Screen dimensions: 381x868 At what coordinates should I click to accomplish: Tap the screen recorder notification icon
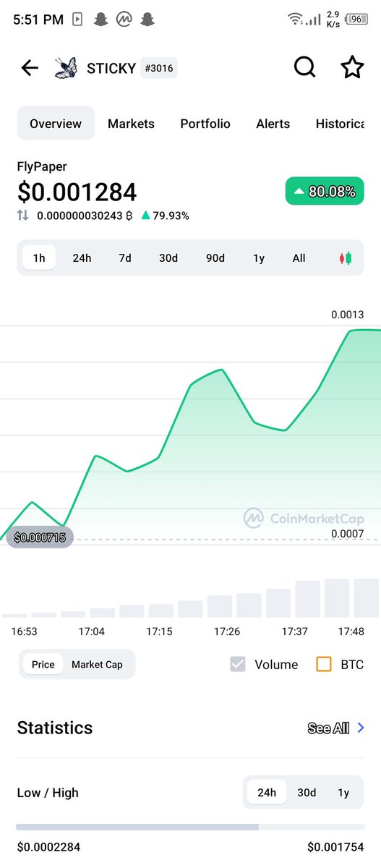coord(77,20)
